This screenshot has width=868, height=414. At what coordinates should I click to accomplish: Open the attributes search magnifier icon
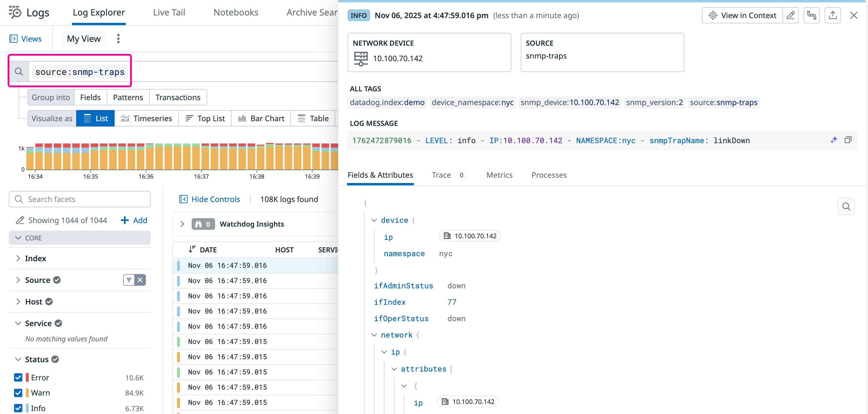pos(846,206)
